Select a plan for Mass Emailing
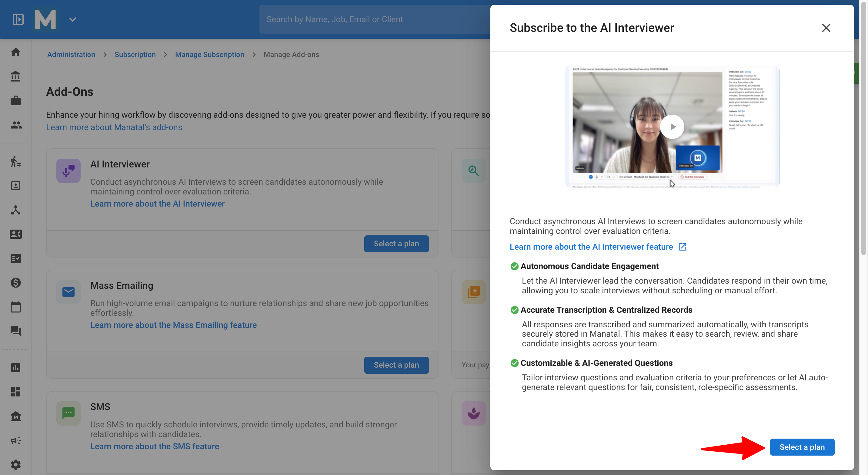Image resolution: width=868 pixels, height=475 pixels. tap(396, 365)
